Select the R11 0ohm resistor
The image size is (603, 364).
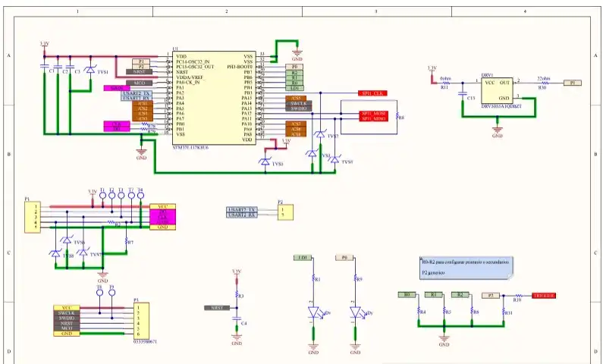coord(446,83)
